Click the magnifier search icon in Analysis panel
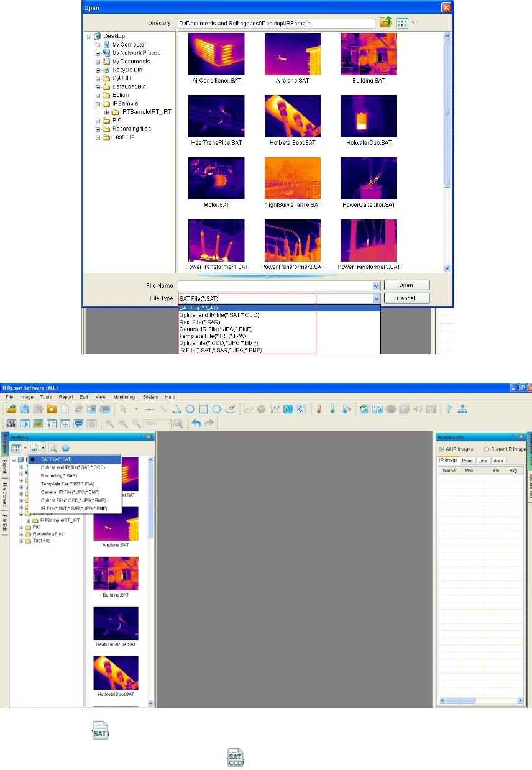Screen dimensions: 532x770 53,447
